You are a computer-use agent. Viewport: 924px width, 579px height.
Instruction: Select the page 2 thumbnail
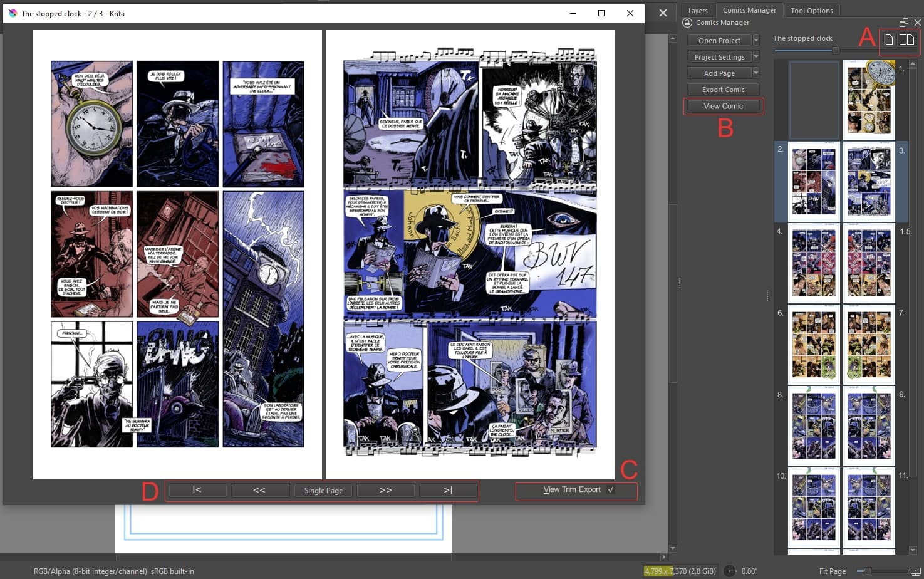point(814,182)
